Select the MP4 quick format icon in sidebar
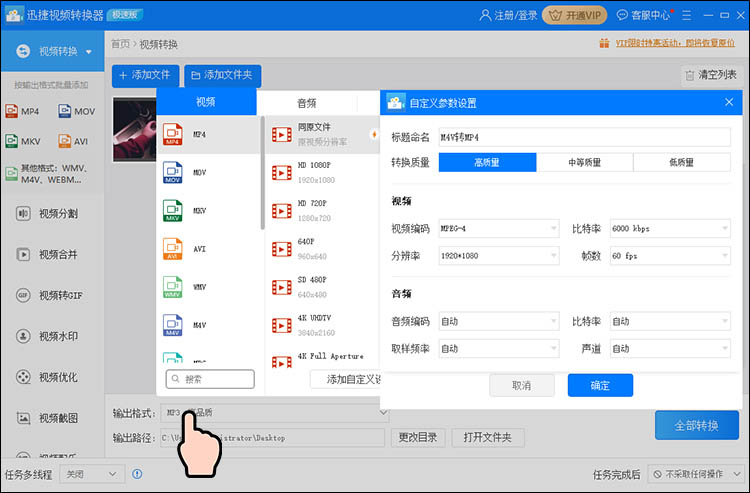Viewport: 750px width, 493px height. (x=22, y=111)
